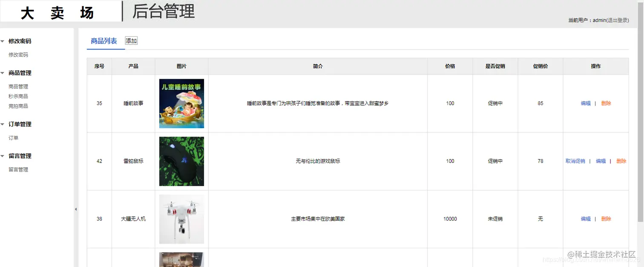The image size is (644, 267).
Task: Toggle the sidebar collapse handle arrow
Action: 76,209
